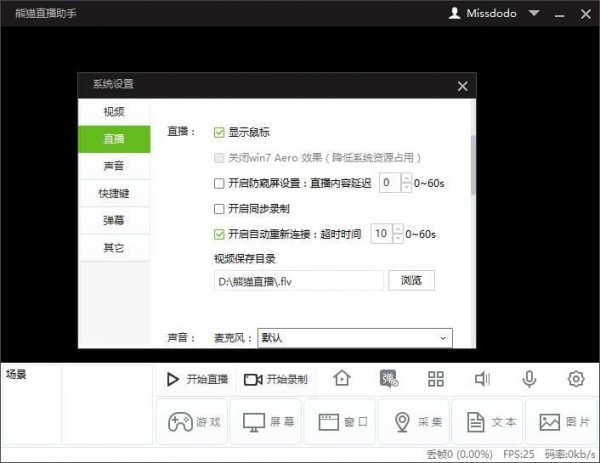Add a screen source (屏幕)
The image size is (600, 463).
(x=266, y=422)
